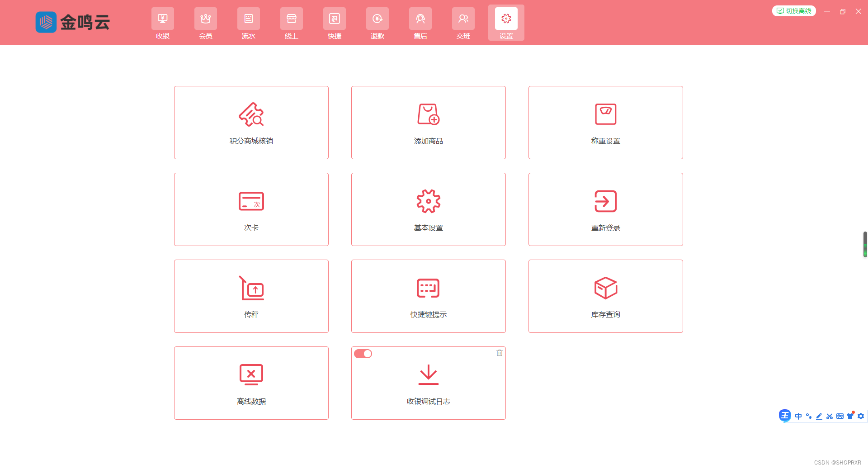Open the 快捷 shortcut tab

(334, 23)
